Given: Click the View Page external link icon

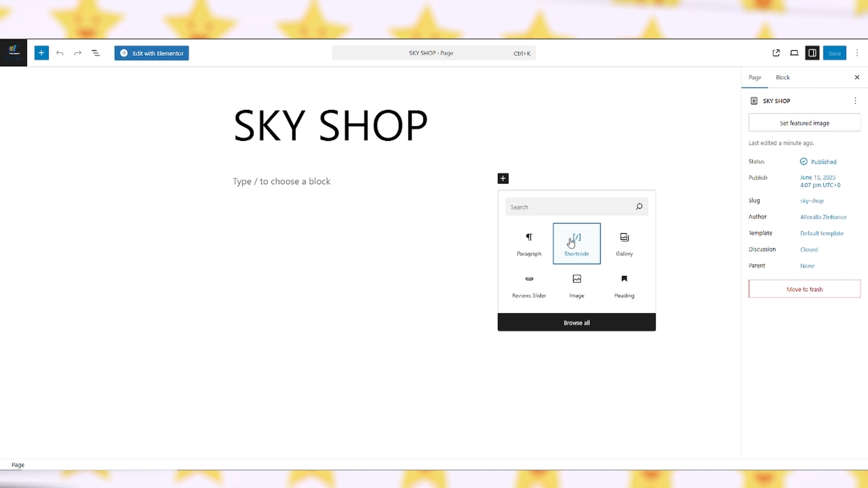Looking at the screenshot, I should click(776, 53).
